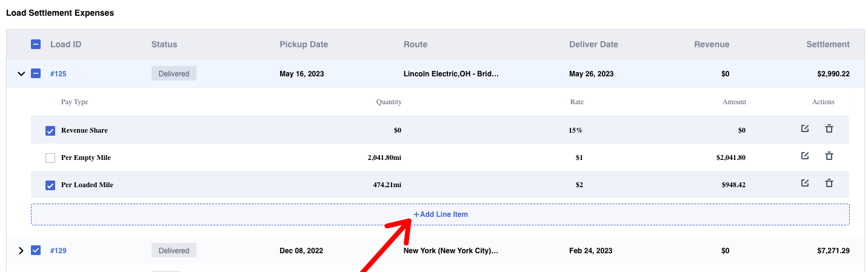
Task: Toggle the checkbox for load #125
Action: (36, 74)
